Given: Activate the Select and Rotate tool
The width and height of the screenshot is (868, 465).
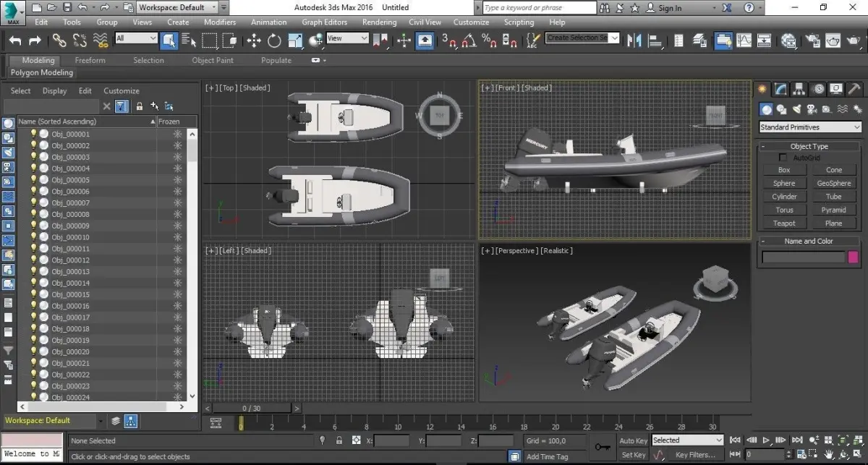Looking at the screenshot, I should (275, 40).
